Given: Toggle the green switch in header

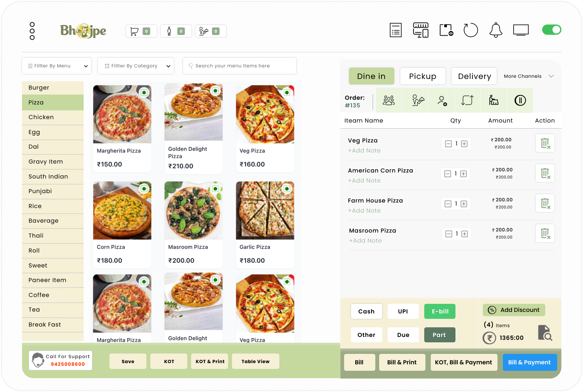Looking at the screenshot, I should click(551, 30).
